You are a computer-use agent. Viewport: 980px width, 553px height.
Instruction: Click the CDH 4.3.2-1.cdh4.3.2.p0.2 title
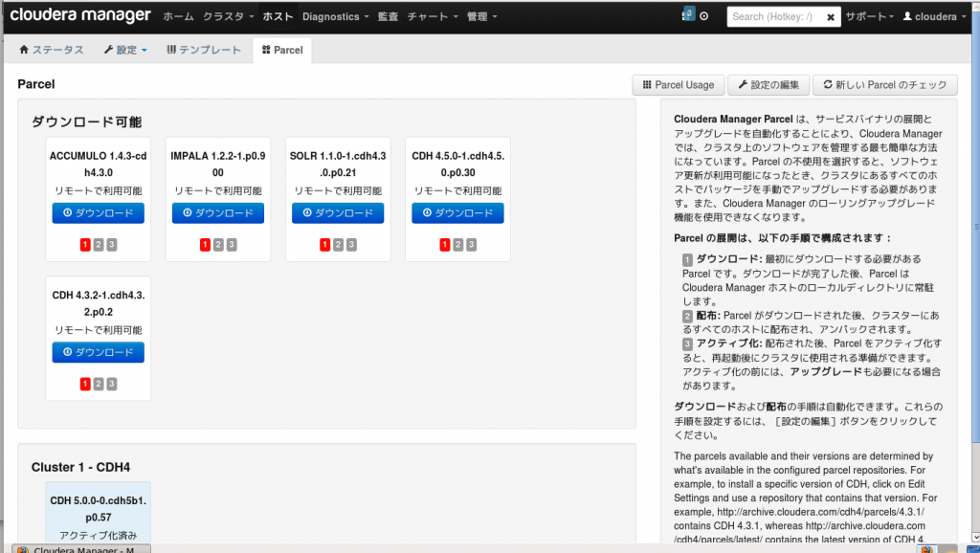99,303
